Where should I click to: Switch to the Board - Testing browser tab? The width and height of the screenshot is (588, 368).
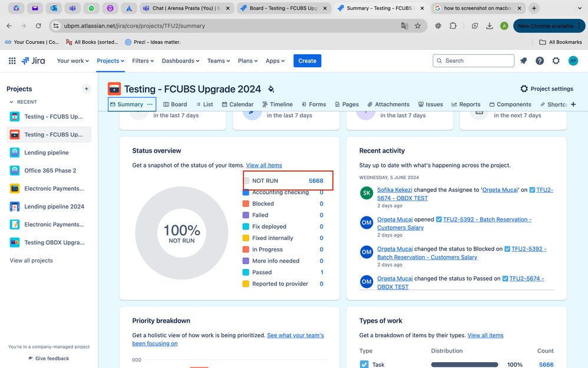click(284, 8)
